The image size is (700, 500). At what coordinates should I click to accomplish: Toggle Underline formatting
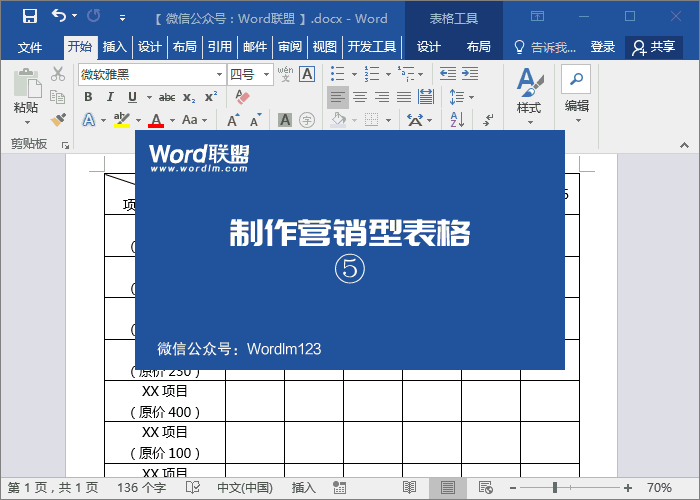pos(132,97)
